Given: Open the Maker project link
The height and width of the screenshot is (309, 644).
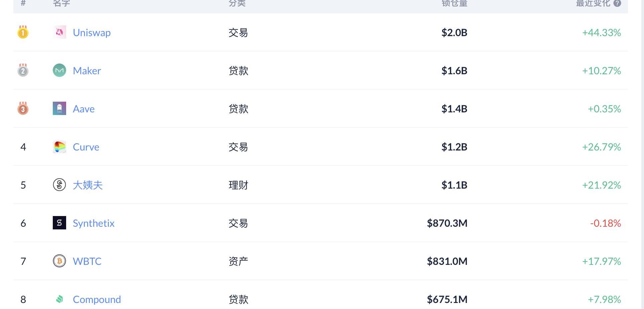Looking at the screenshot, I should [87, 71].
